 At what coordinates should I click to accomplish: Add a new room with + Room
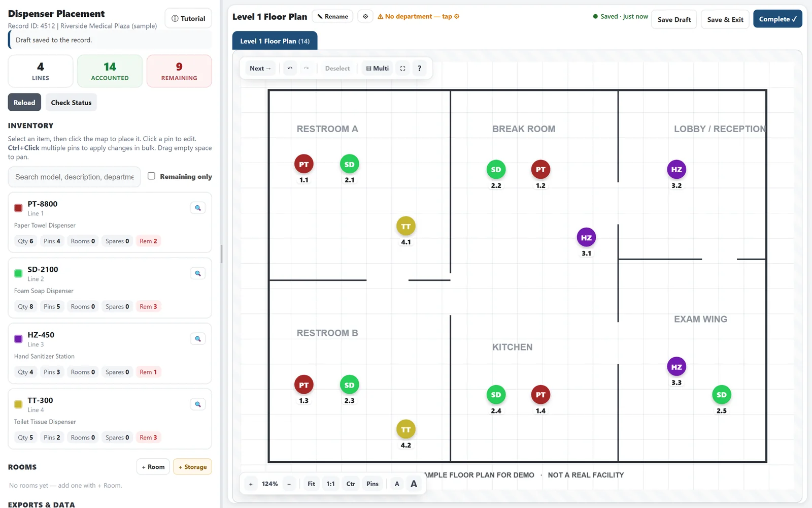click(153, 467)
